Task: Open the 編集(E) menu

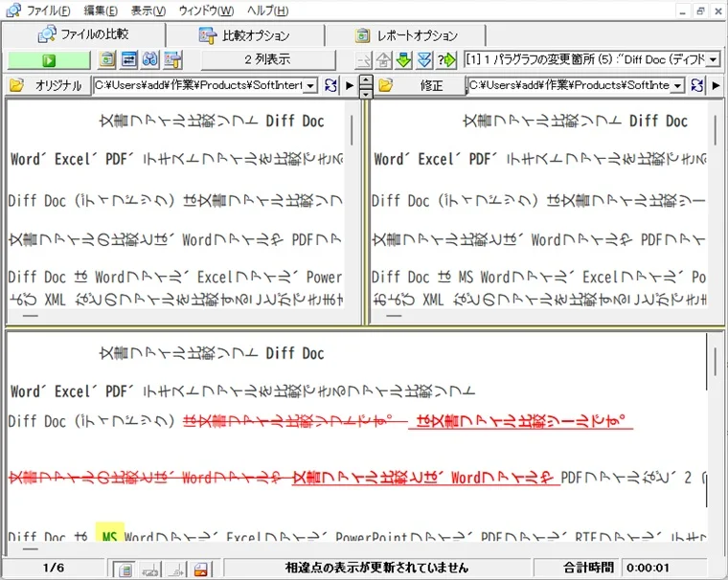Action: pos(101,11)
